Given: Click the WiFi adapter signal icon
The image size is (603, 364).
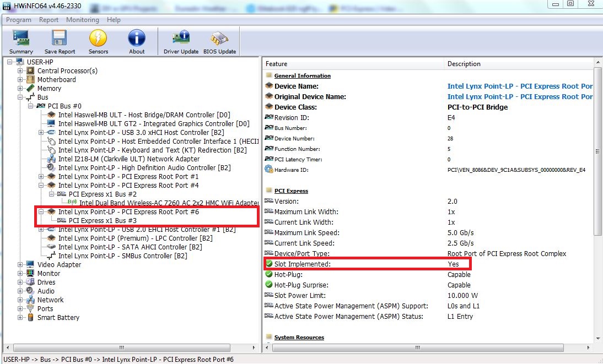Looking at the screenshot, I should 72,202.
